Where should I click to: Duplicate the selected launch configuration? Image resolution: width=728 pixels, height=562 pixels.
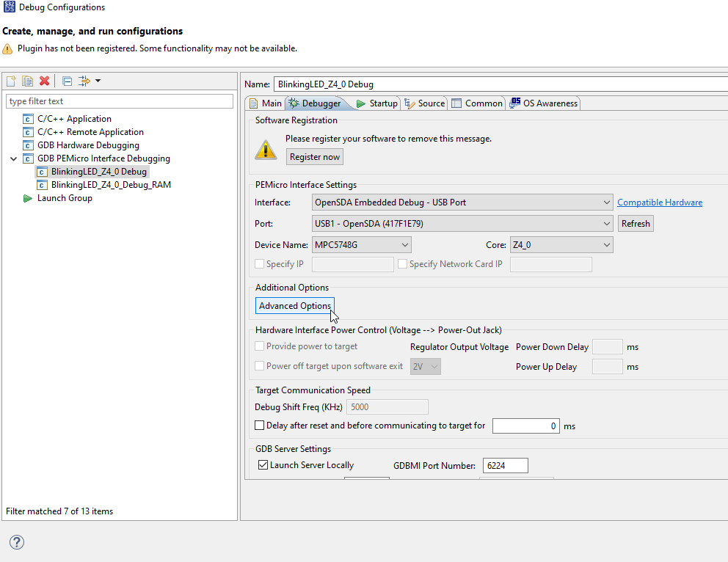coord(27,81)
